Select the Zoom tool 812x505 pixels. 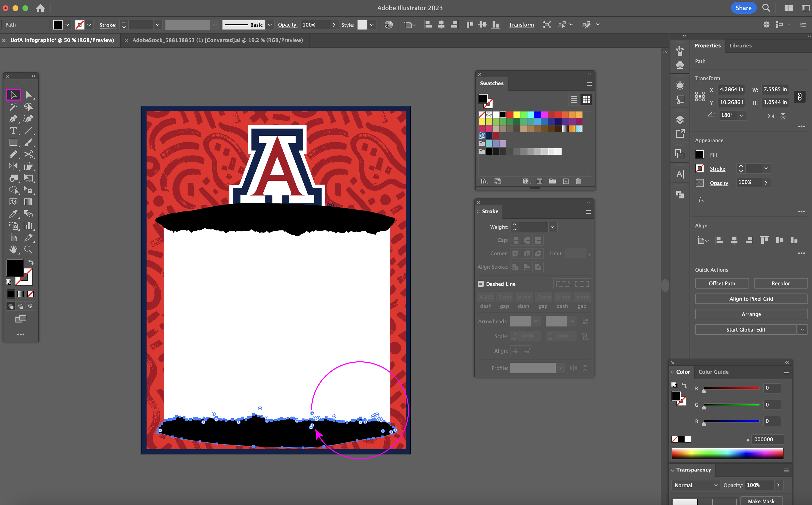[x=28, y=250]
